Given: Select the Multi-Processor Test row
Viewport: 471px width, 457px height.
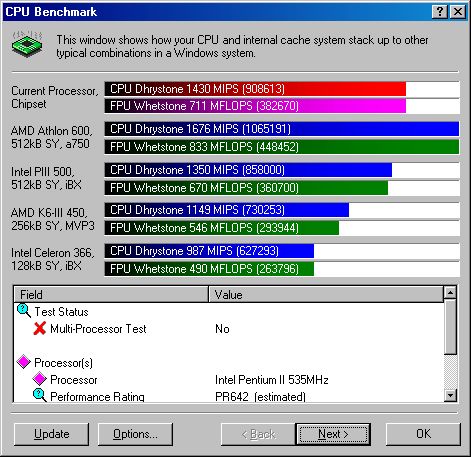Looking at the screenshot, I should [x=229, y=329].
